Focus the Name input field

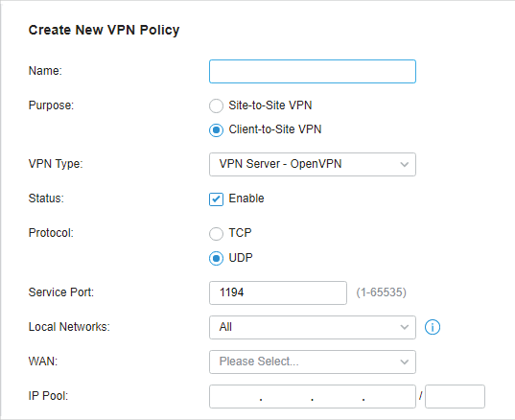(x=313, y=71)
